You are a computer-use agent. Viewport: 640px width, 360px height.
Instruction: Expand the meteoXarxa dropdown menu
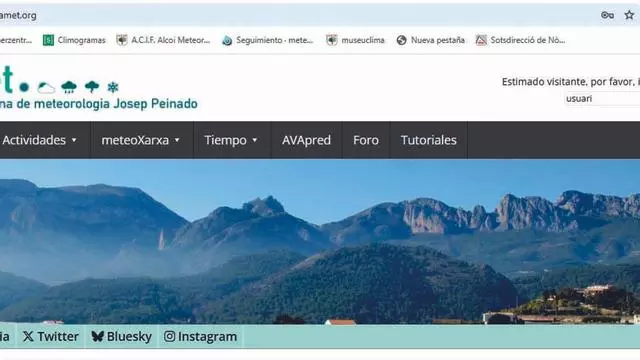point(142,140)
